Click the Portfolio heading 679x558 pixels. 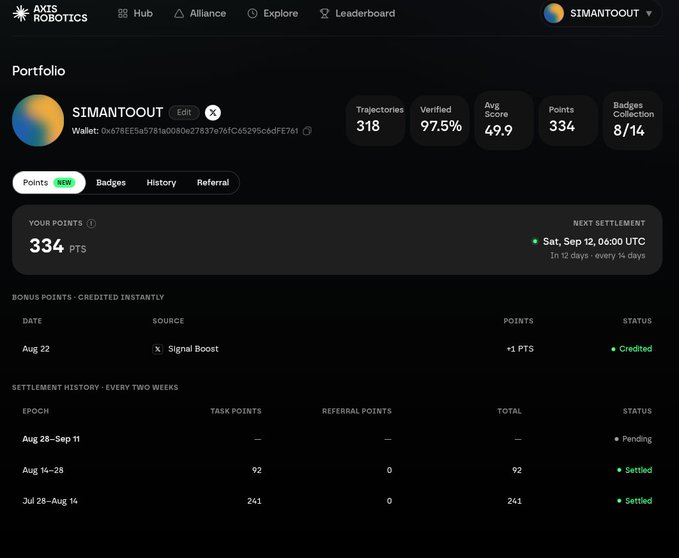(39, 71)
